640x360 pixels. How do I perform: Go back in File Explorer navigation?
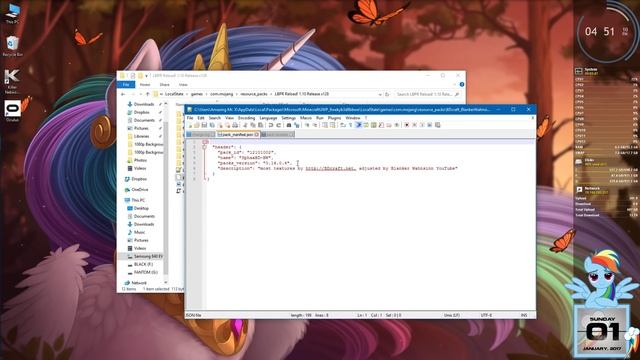pos(123,94)
